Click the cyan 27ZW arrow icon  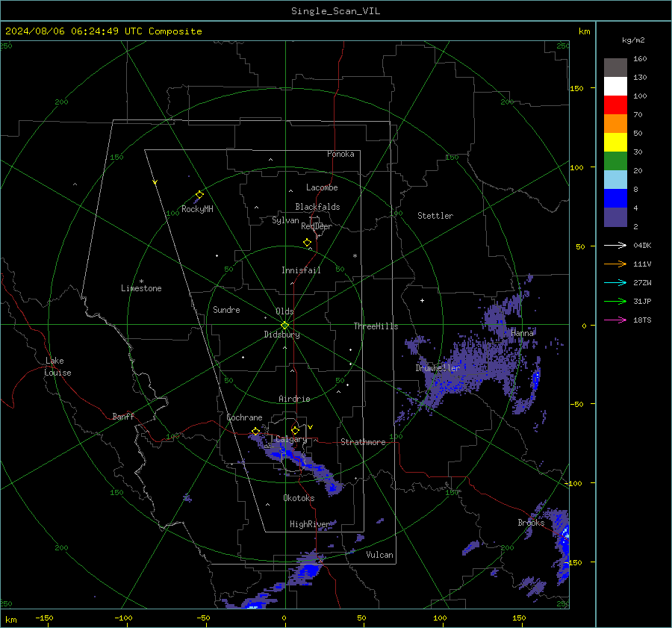pos(615,282)
